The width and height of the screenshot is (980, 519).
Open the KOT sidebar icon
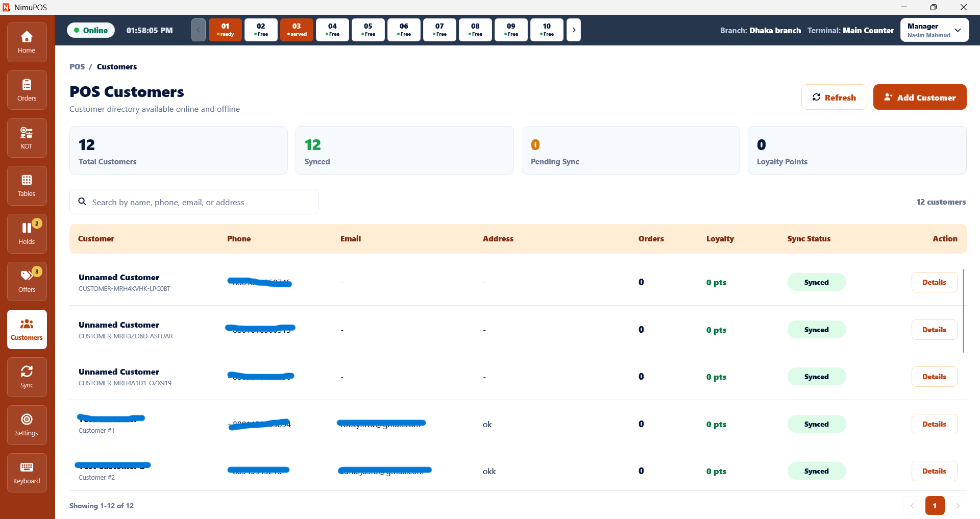coord(27,138)
